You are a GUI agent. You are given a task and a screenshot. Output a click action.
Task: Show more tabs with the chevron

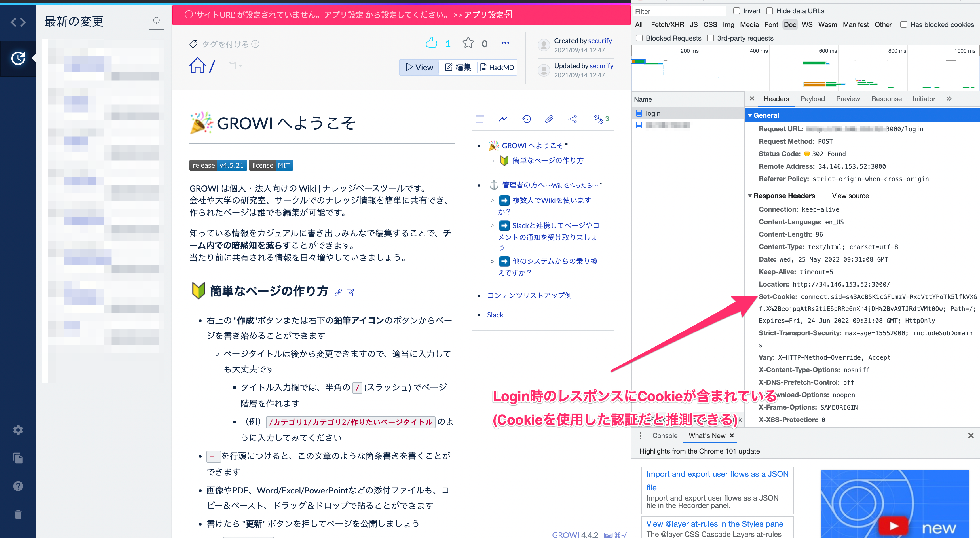tap(949, 98)
